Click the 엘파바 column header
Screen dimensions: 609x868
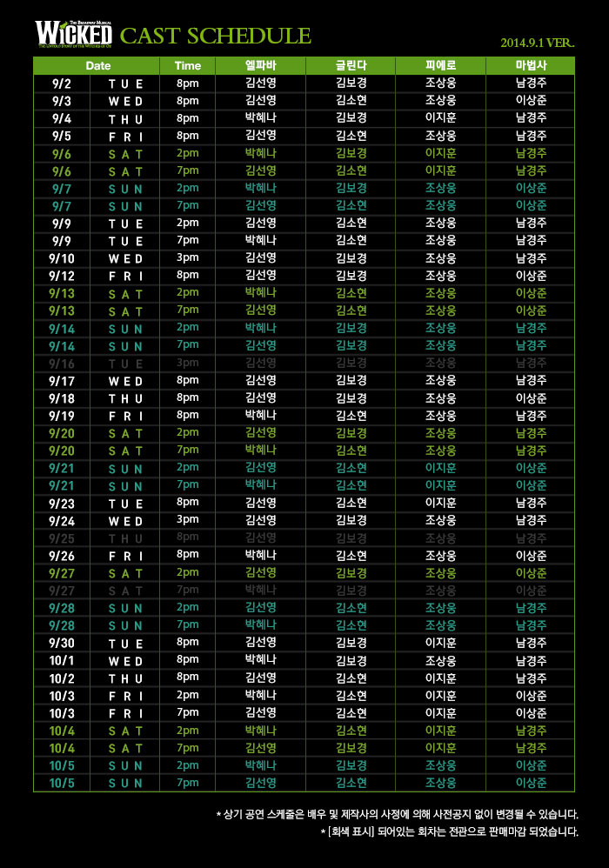point(261,65)
